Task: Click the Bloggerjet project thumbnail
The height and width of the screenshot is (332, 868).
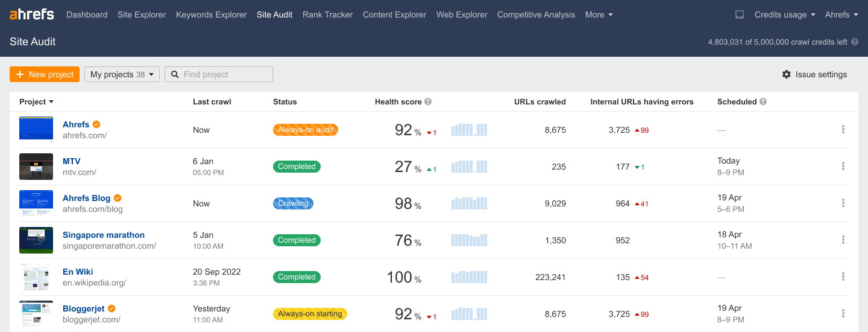Action: click(x=36, y=313)
